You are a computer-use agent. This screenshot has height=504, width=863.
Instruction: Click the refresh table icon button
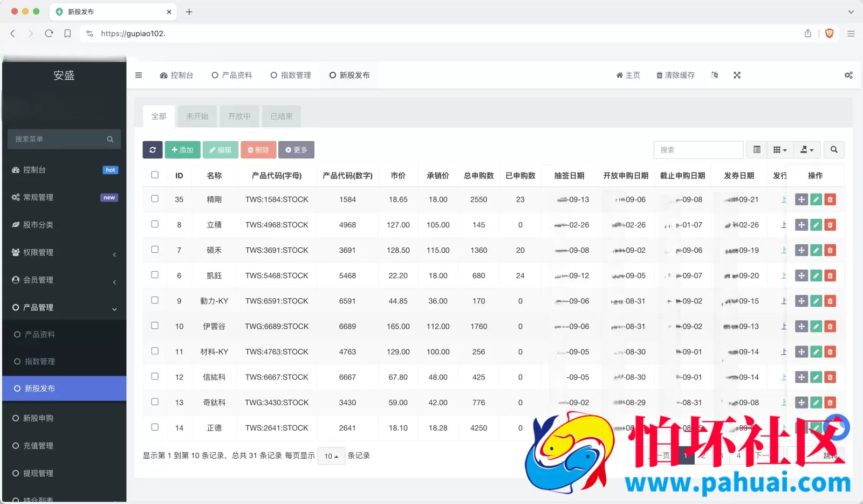click(153, 150)
